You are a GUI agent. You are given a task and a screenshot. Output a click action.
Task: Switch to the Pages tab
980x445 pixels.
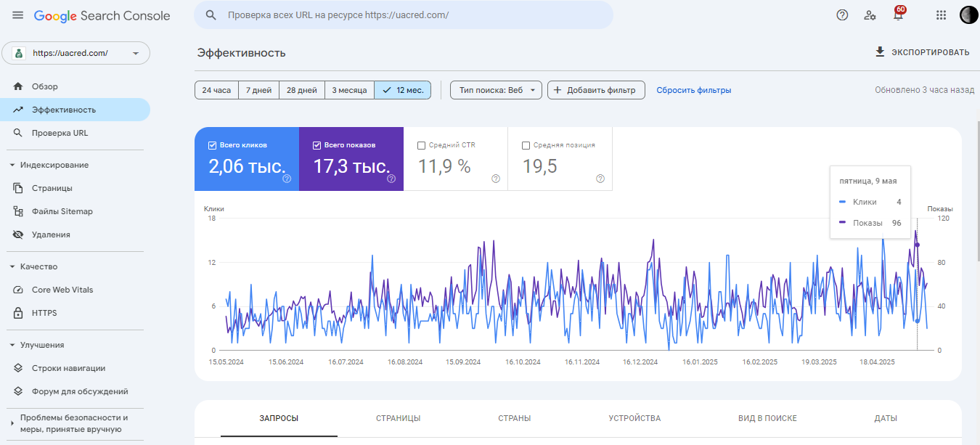[398, 418]
